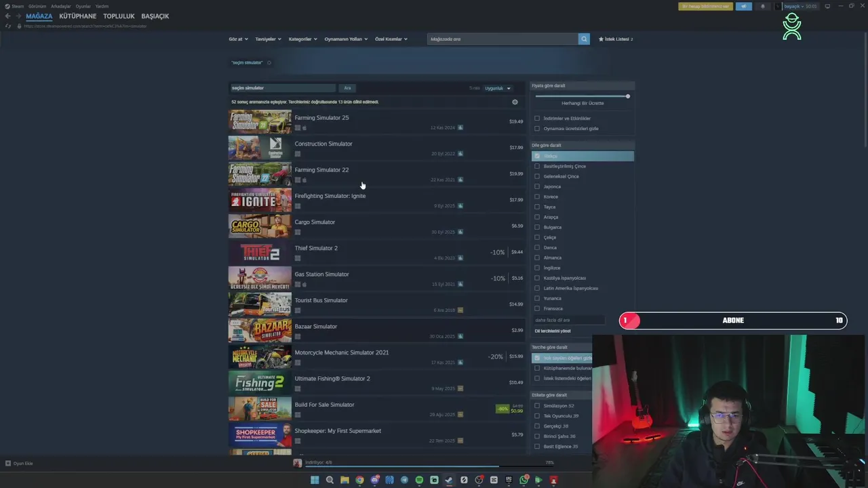Check the Tek Oyunculu 39 tag filter
Viewport: 868px width, 488px height.
pos(537,416)
